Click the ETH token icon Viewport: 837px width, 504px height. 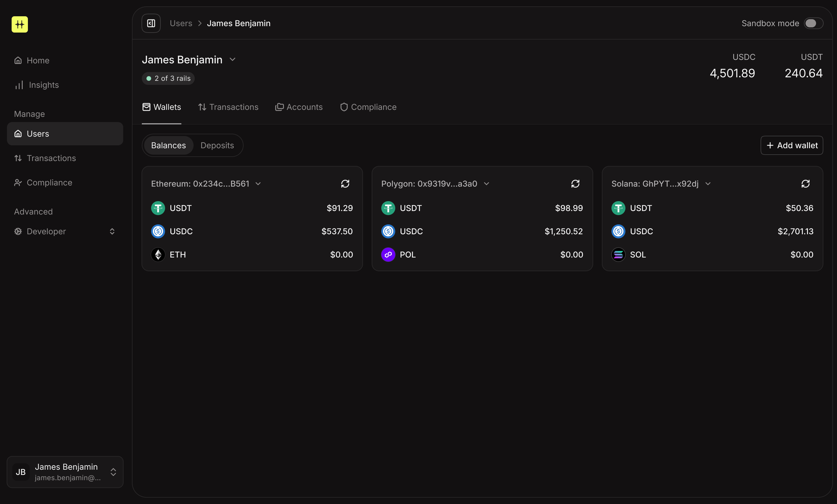tap(158, 255)
